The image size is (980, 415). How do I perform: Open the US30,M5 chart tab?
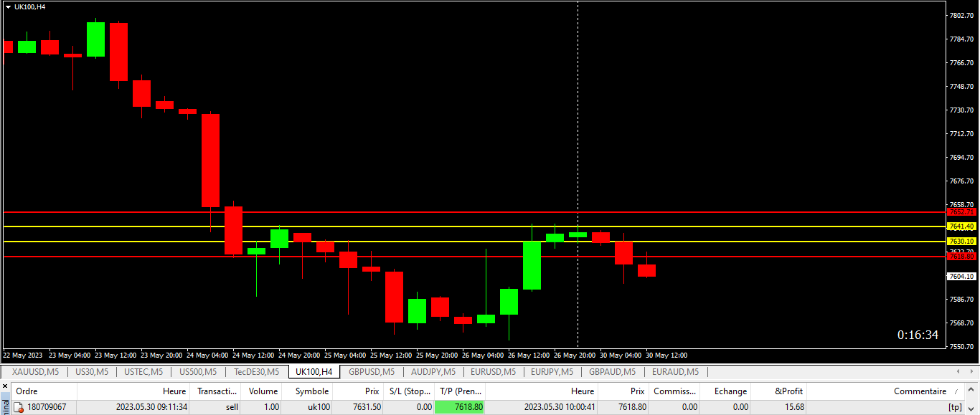point(92,372)
